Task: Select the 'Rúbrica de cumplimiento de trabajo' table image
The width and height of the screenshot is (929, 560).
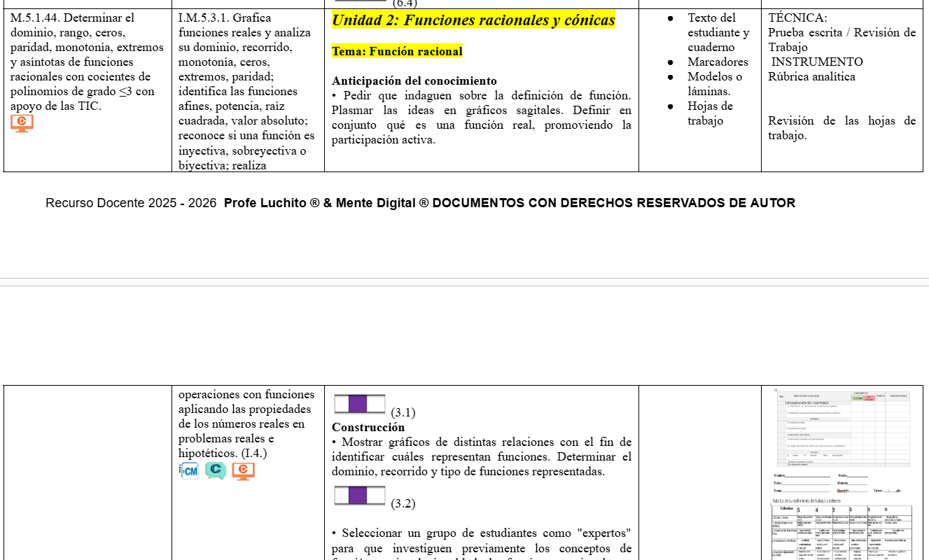Action: tap(842, 529)
